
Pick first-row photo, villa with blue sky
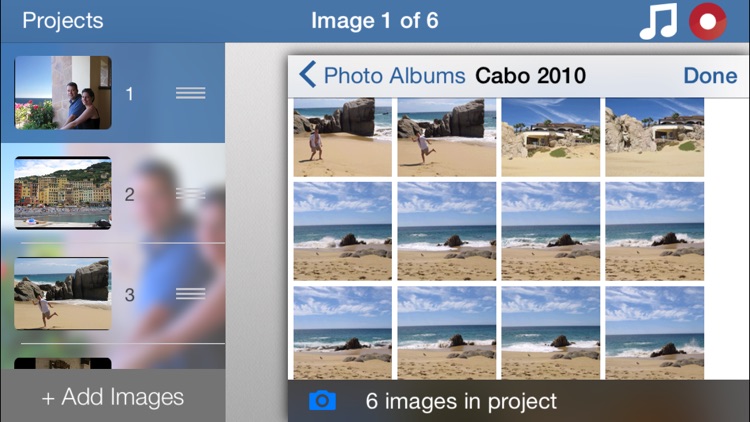(551, 138)
